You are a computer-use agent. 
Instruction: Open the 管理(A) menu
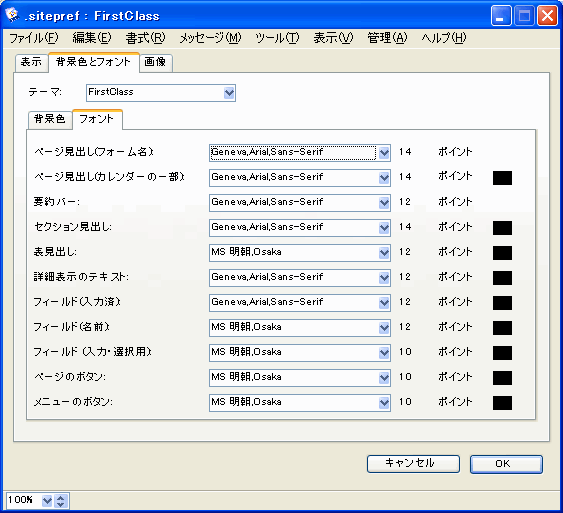point(387,38)
